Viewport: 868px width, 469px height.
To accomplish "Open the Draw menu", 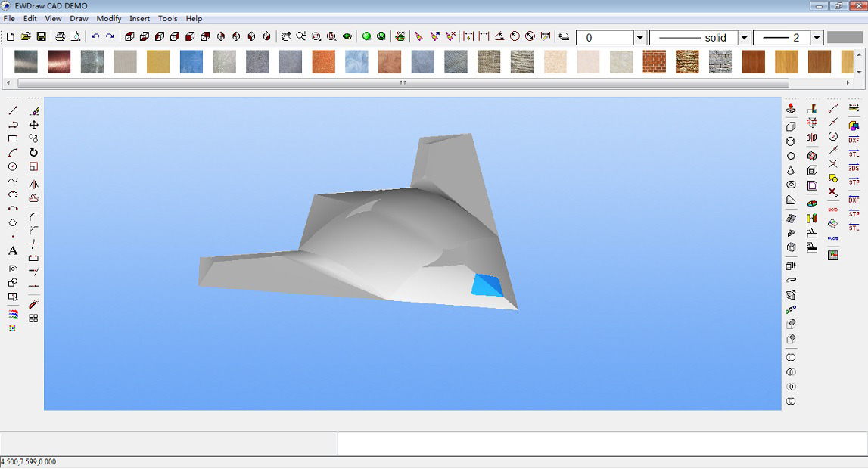I will pos(79,18).
